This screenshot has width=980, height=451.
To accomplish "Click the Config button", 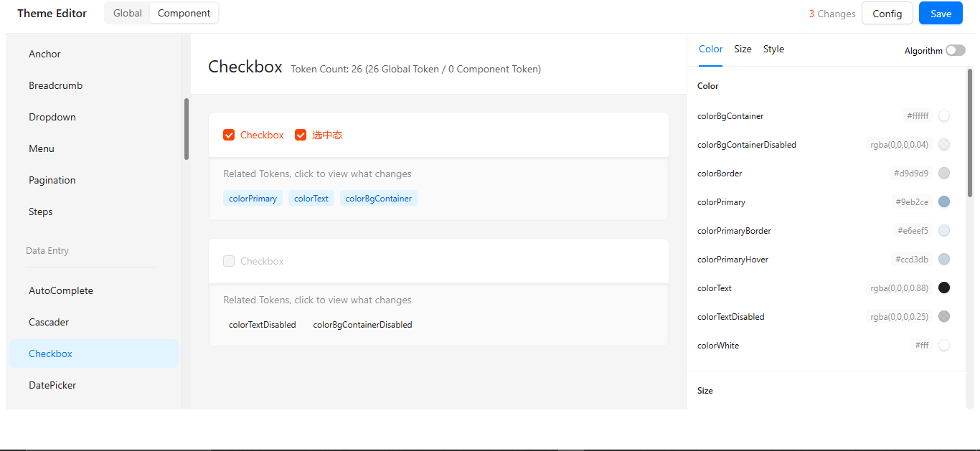I will [887, 14].
